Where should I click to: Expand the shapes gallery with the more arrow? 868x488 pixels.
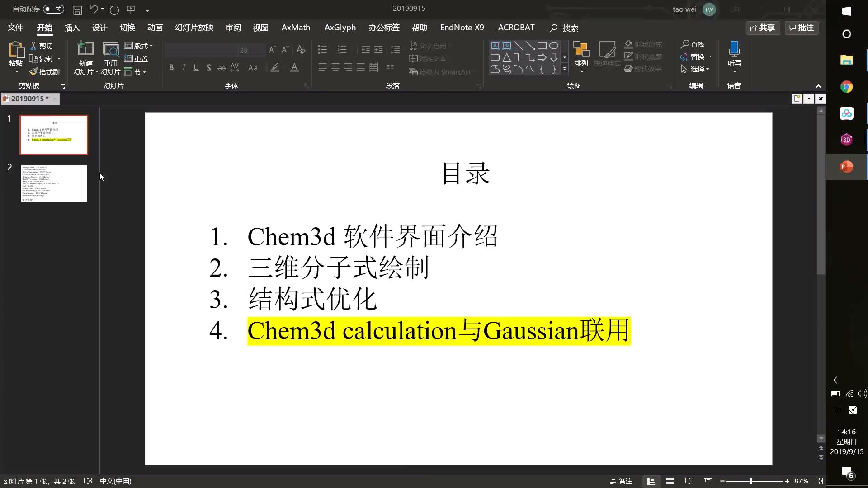[x=565, y=69]
